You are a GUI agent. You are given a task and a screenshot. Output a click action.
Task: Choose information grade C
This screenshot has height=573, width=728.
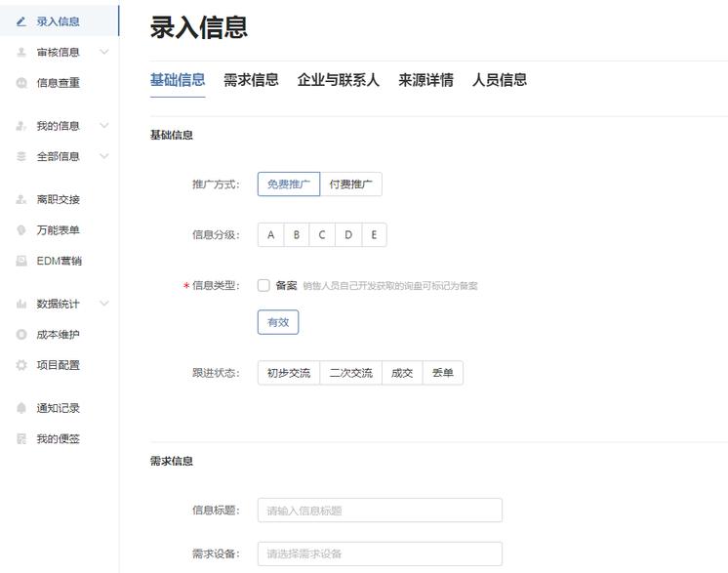coord(322,235)
